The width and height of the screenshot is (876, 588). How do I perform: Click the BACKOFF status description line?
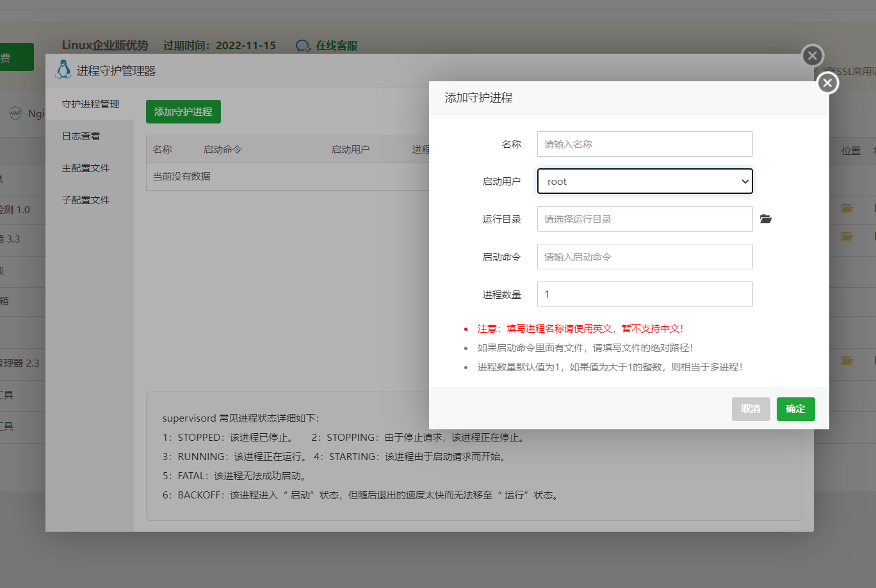[x=361, y=495]
